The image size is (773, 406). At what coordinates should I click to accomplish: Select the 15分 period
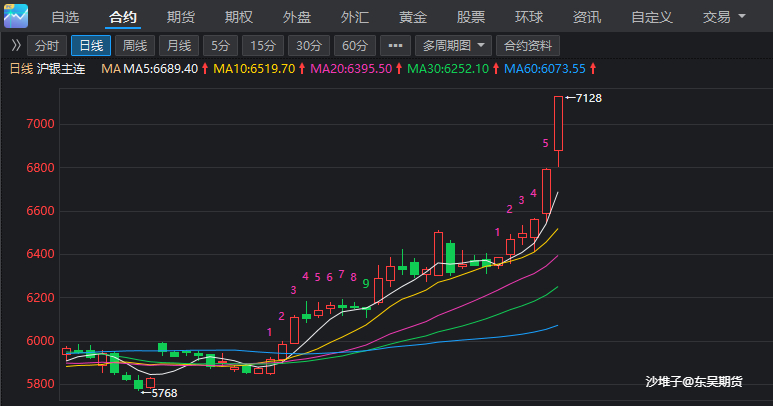(x=263, y=46)
